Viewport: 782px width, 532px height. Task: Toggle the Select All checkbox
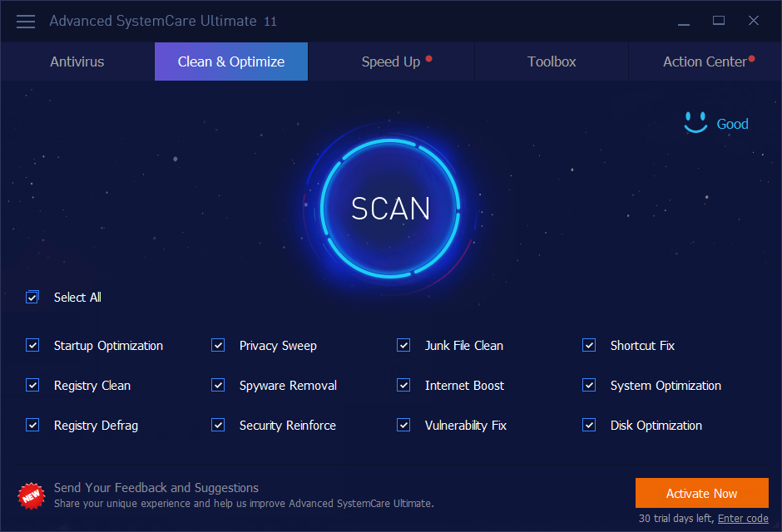pyautogui.click(x=32, y=297)
